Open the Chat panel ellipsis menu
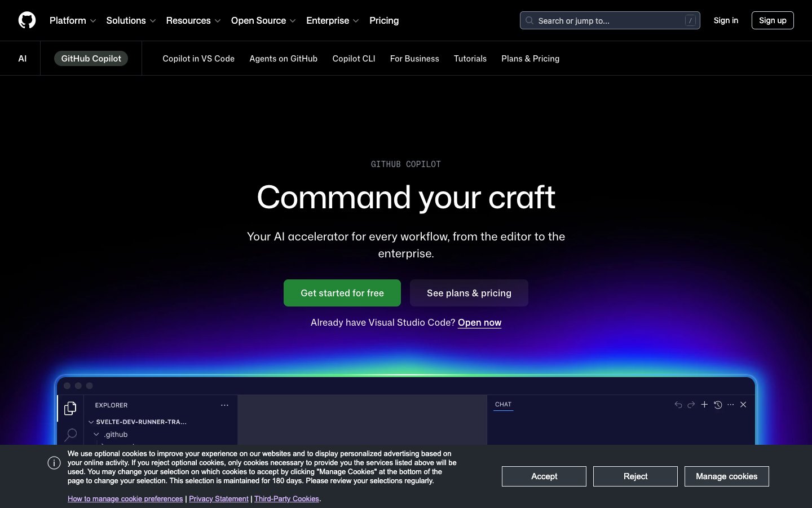The image size is (812, 508). click(x=730, y=405)
